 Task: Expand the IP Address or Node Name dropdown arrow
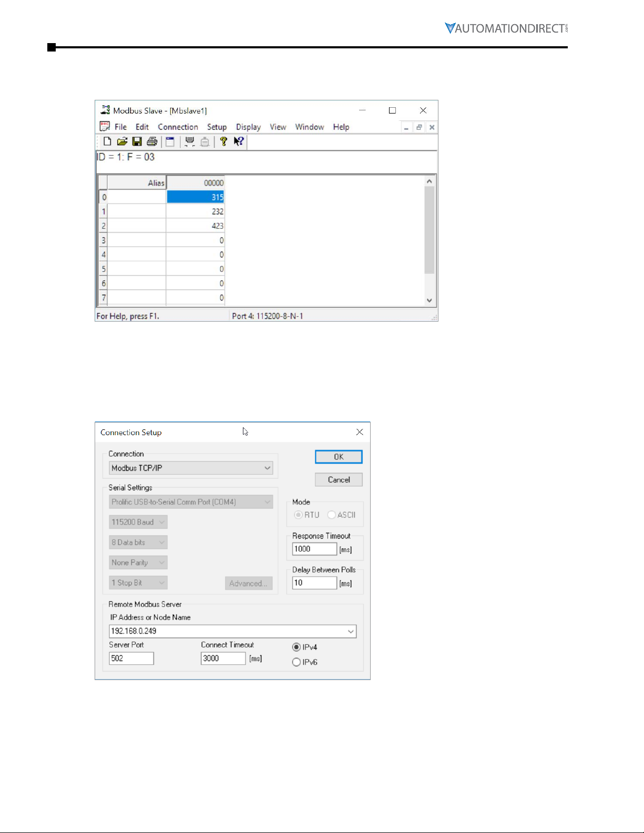(351, 631)
